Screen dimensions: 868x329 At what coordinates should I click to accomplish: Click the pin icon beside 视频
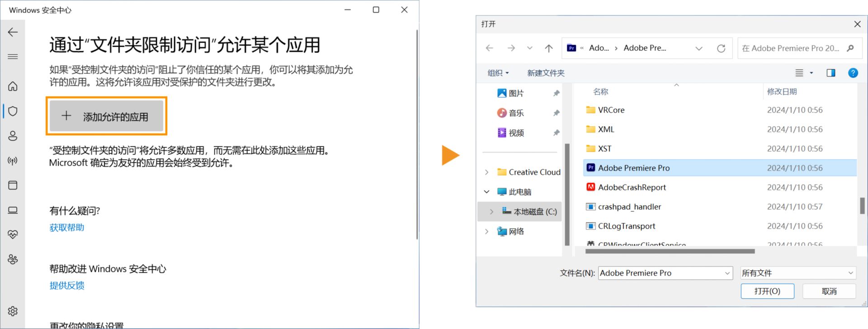(557, 133)
